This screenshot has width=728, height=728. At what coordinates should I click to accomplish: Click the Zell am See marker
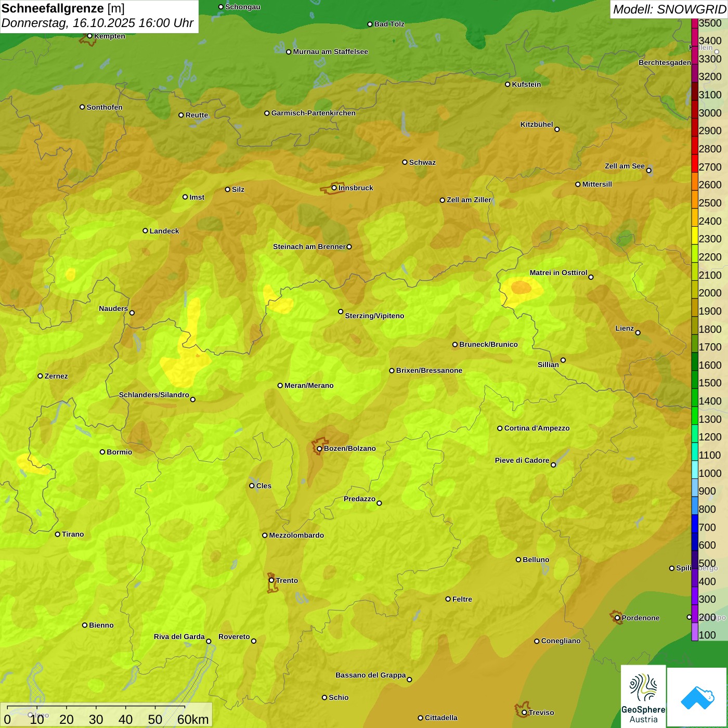pos(648,170)
